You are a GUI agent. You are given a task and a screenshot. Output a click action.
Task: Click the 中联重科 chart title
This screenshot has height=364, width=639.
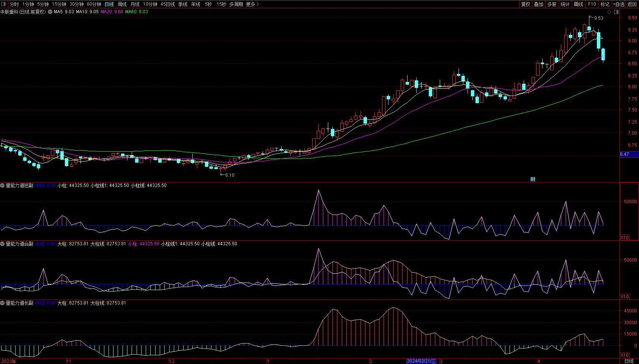pos(23,12)
